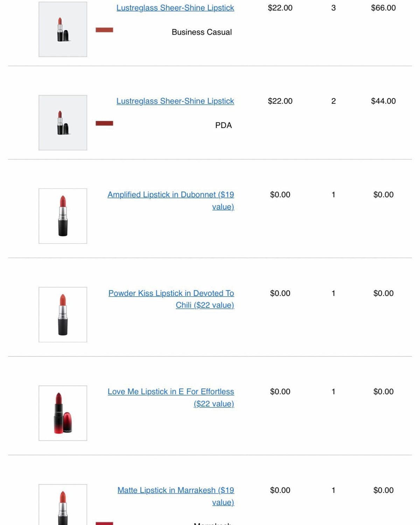Select the Business Casual color swatch
The image size is (420, 525).
104,30
